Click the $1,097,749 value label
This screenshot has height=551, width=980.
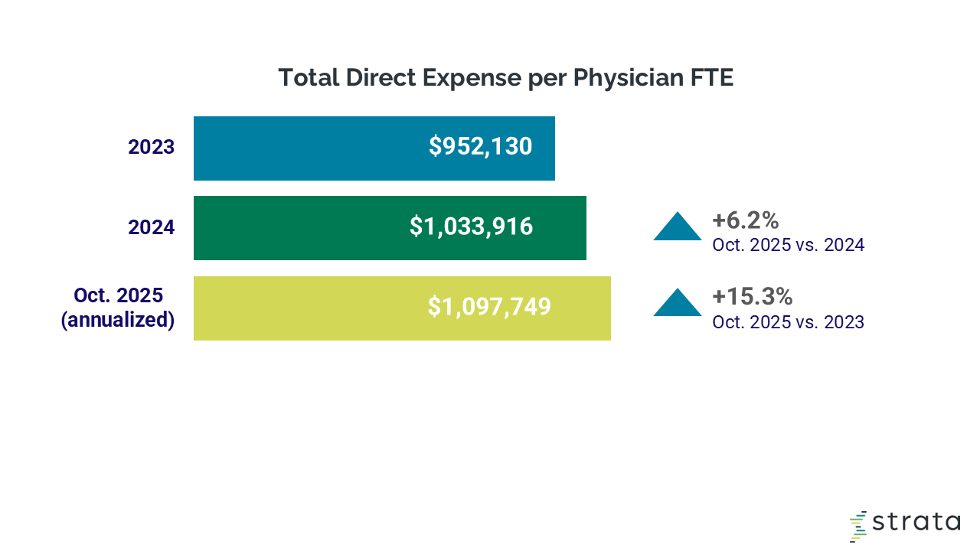click(489, 306)
